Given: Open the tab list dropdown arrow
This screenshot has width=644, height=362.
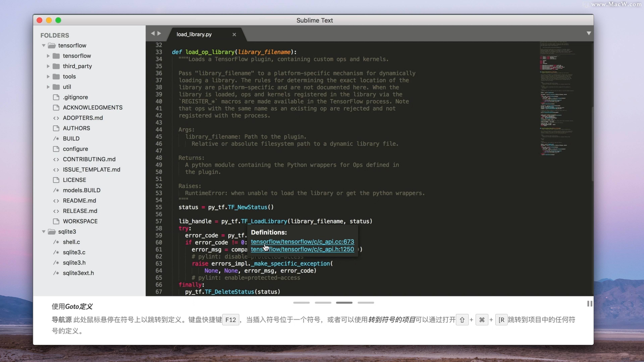Looking at the screenshot, I should coord(589,33).
